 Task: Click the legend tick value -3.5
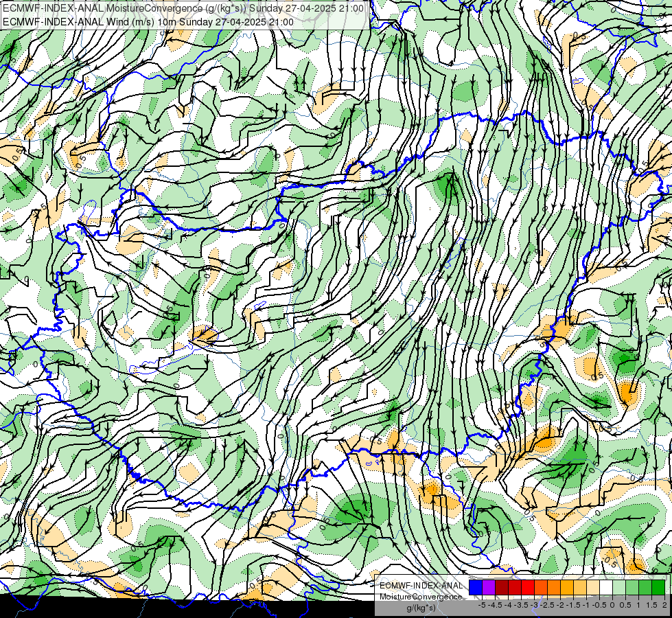coord(521,605)
